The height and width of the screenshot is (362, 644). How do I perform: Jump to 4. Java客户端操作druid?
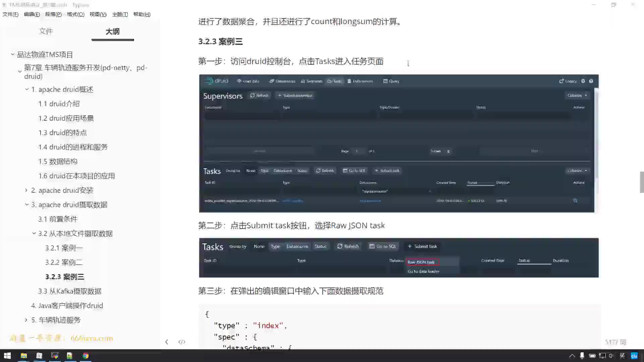point(67,306)
